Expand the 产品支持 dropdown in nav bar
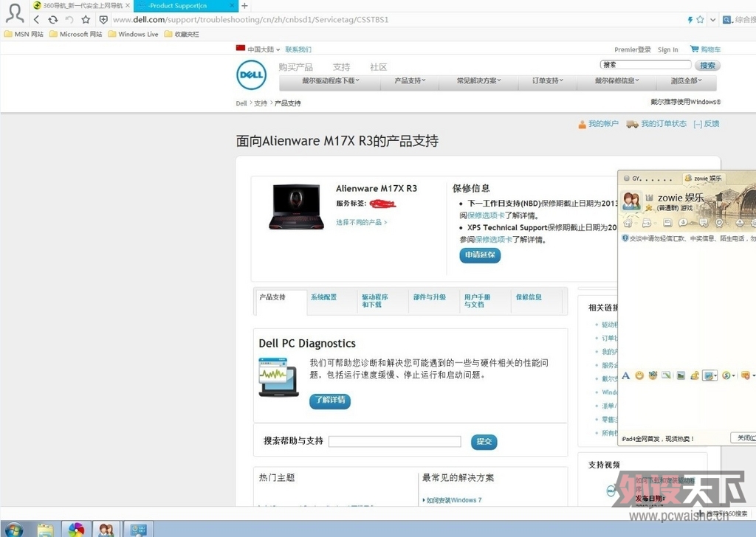 tap(410, 81)
